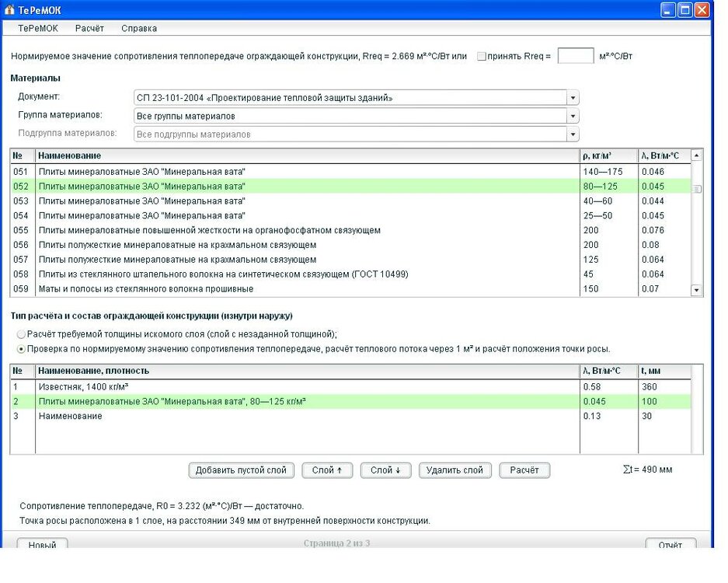Open the Расчёт menu
The height and width of the screenshot is (583, 728).
pos(89,29)
